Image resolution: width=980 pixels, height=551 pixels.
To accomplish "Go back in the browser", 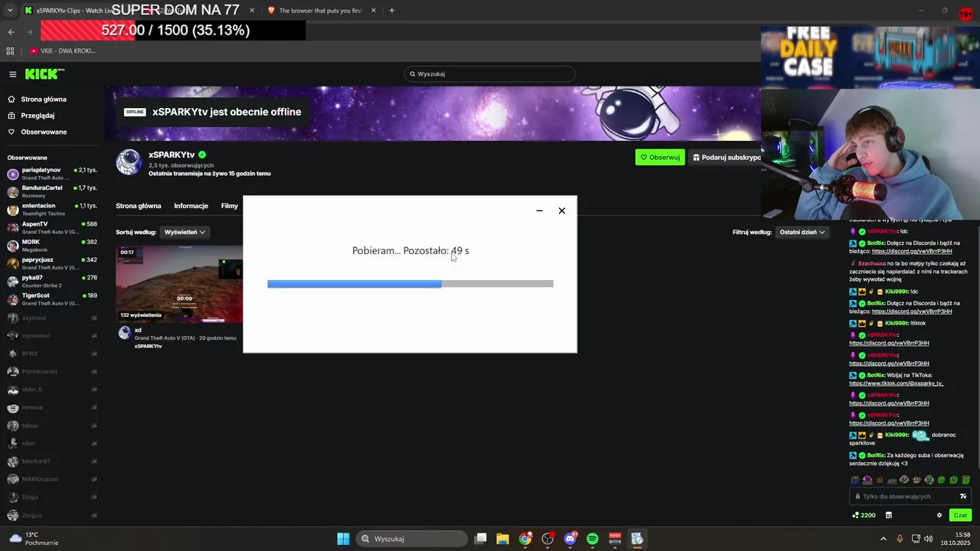I will (11, 32).
